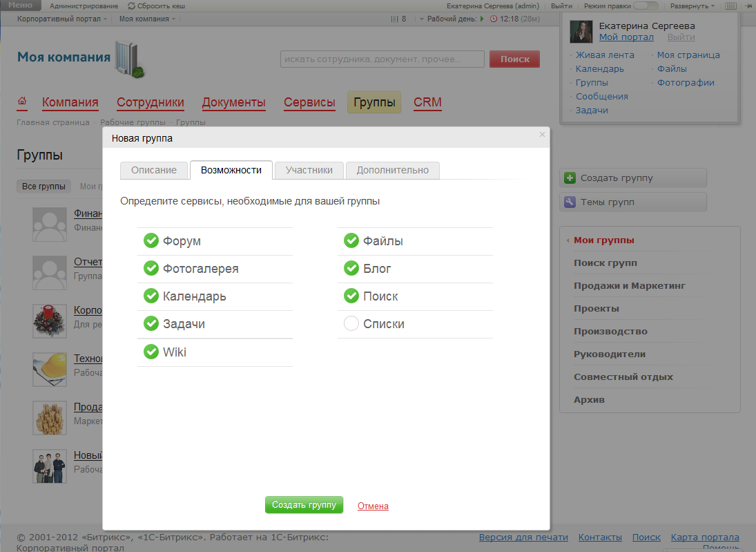
Task: Open the Сотрудники menu
Action: [151, 102]
